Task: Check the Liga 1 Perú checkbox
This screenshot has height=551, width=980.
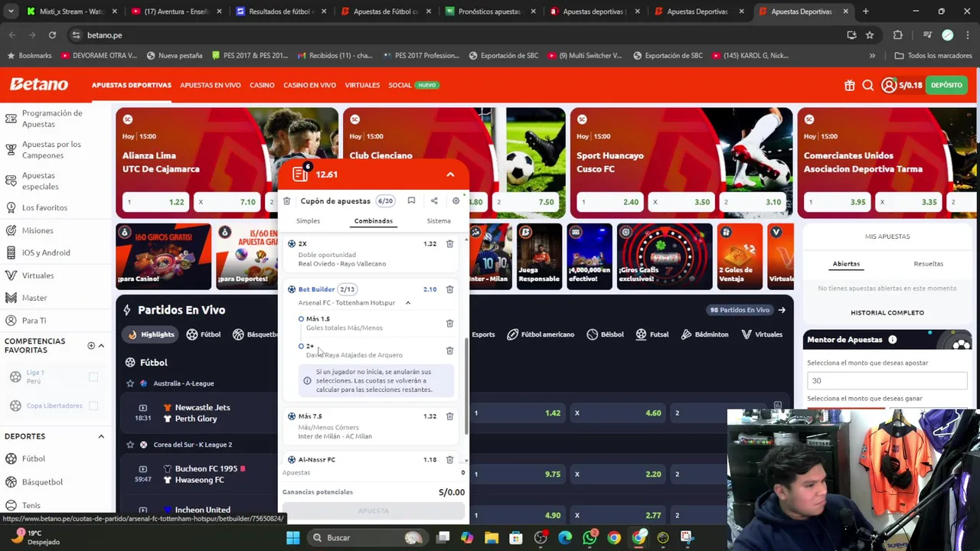Action: point(93,377)
